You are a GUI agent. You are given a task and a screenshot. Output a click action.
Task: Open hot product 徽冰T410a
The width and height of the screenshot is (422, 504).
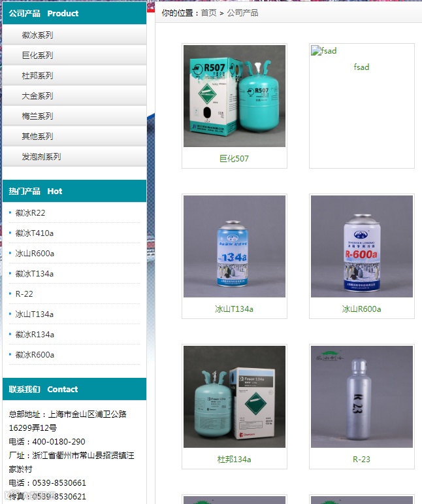coord(35,233)
